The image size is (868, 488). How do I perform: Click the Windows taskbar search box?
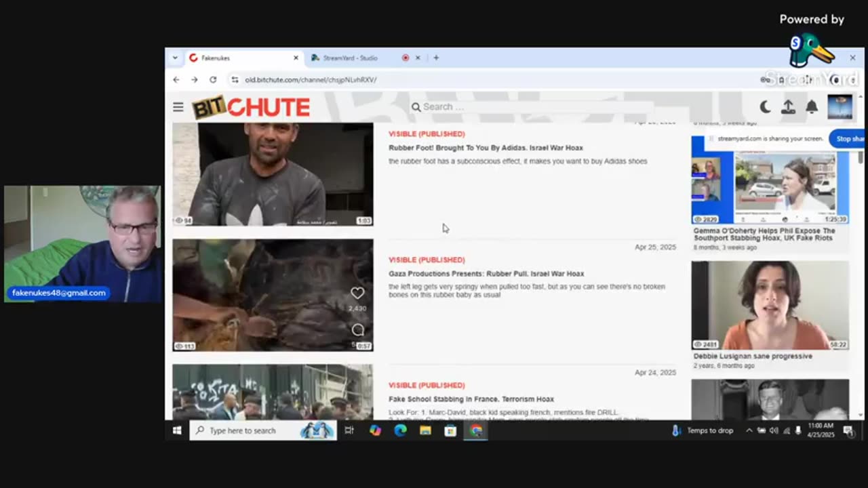(263, 430)
